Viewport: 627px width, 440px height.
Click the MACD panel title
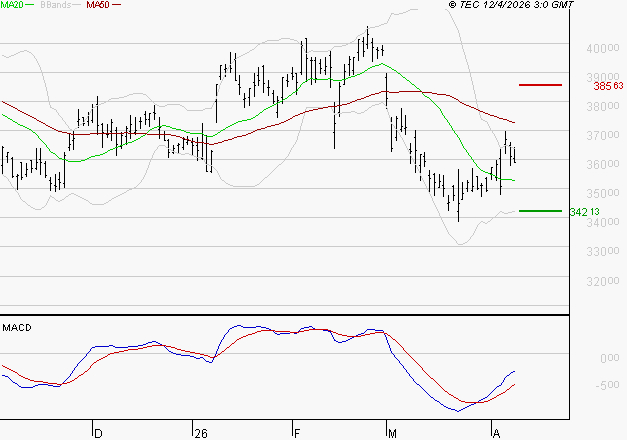(x=17, y=328)
